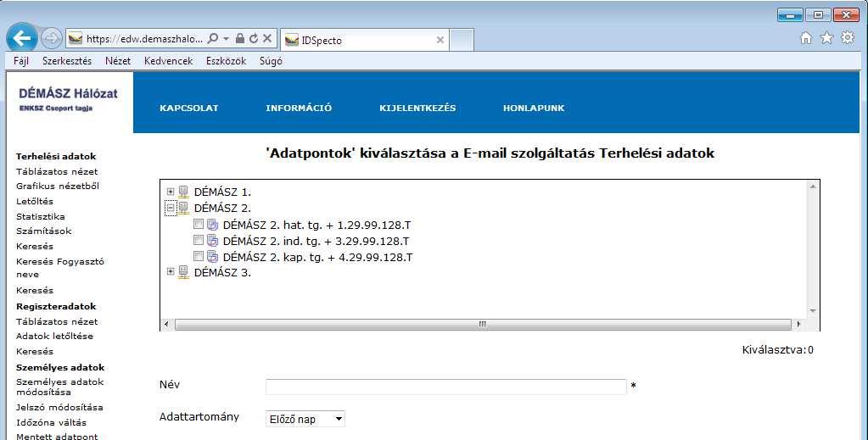This screenshot has height=440, width=868.
Task: Open the Szerkesztés menu
Action: (67, 61)
